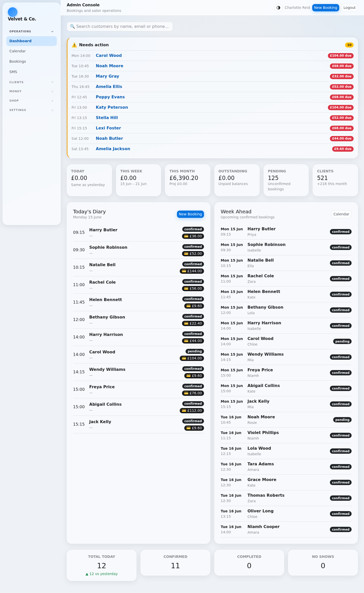
Task: Open Oliver Long Week Ahead booking
Action: (x=286, y=514)
